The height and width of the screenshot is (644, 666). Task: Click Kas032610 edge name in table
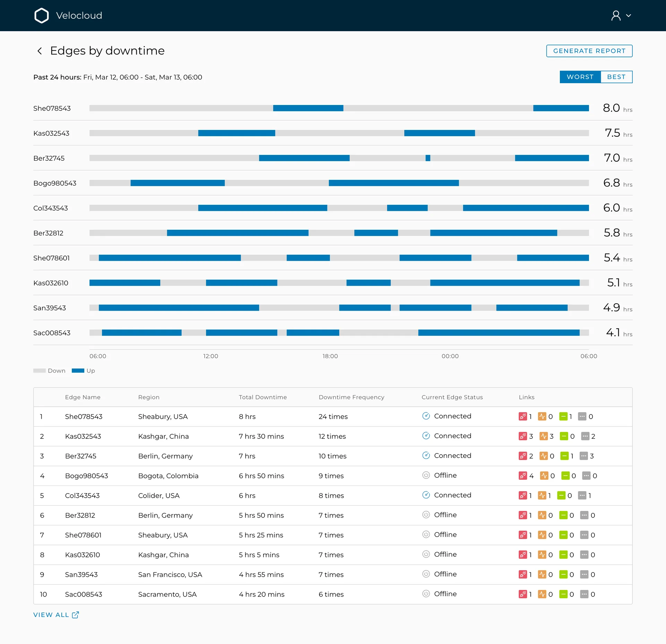[x=83, y=555]
